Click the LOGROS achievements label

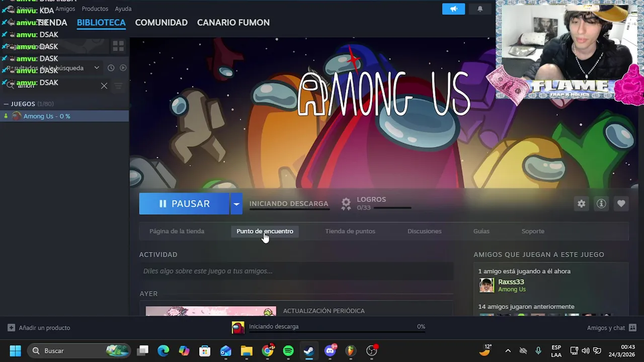tap(371, 200)
